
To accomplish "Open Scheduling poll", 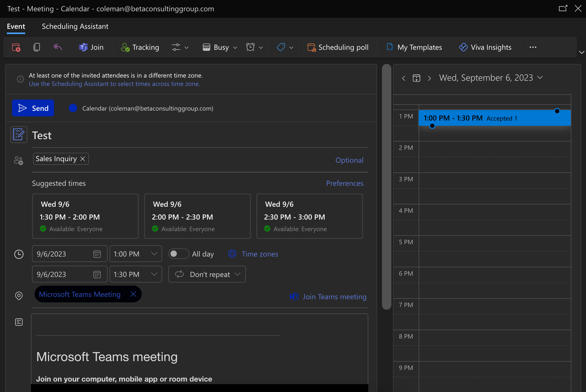I will click(338, 47).
